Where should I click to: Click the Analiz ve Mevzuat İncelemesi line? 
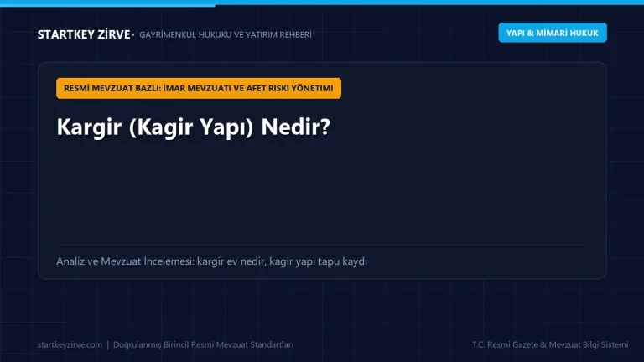click(212, 261)
